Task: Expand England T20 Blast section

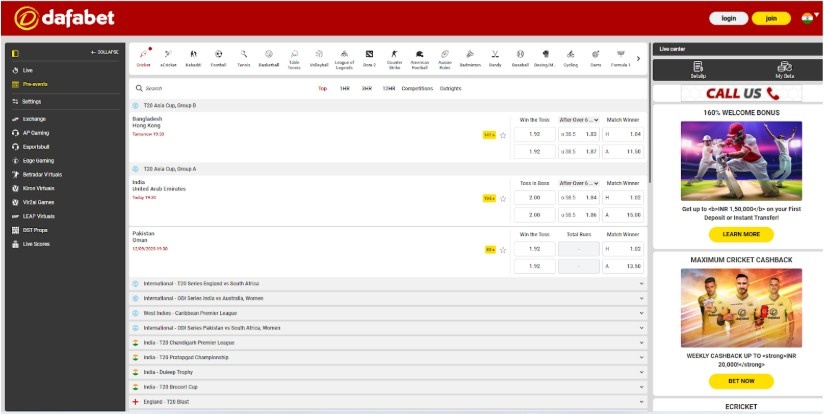Action: [x=388, y=402]
